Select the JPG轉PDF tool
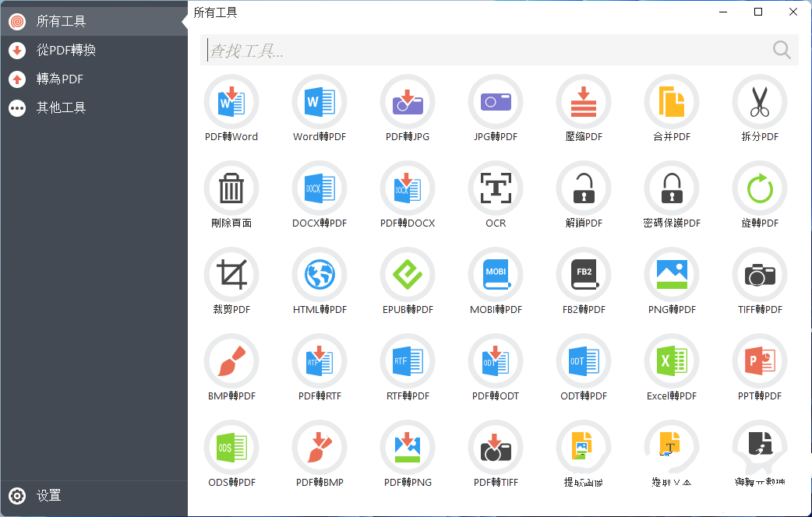 coord(495,101)
